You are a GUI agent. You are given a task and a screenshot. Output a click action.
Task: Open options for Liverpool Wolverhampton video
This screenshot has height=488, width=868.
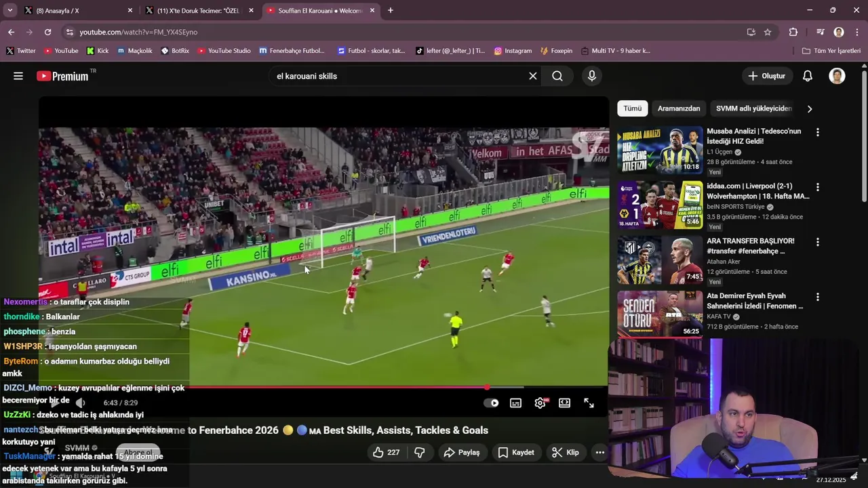(817, 187)
